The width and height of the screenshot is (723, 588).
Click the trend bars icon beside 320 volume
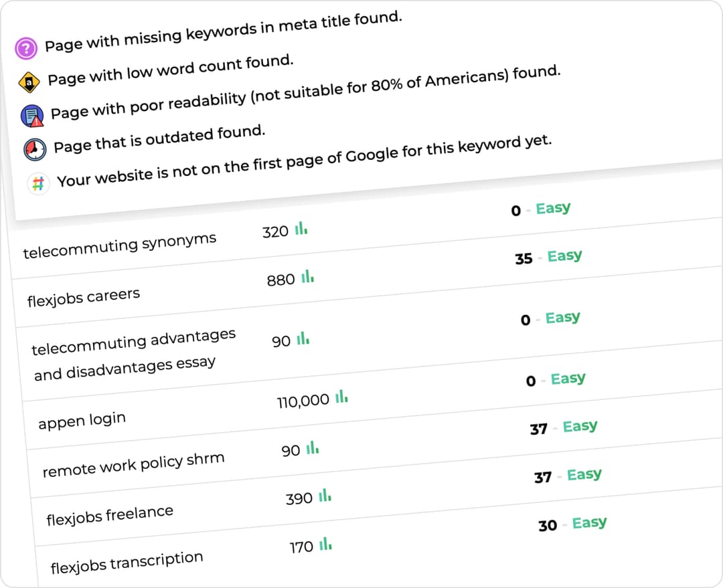point(301,229)
